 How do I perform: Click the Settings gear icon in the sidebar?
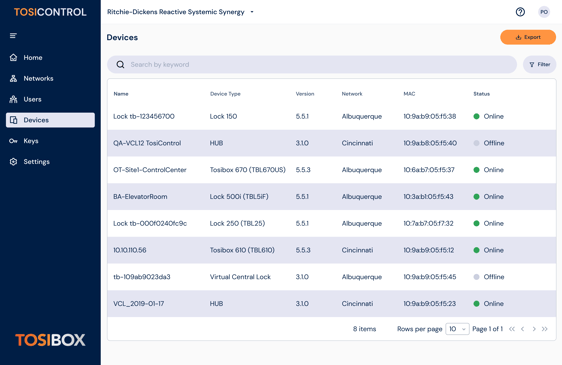click(13, 162)
